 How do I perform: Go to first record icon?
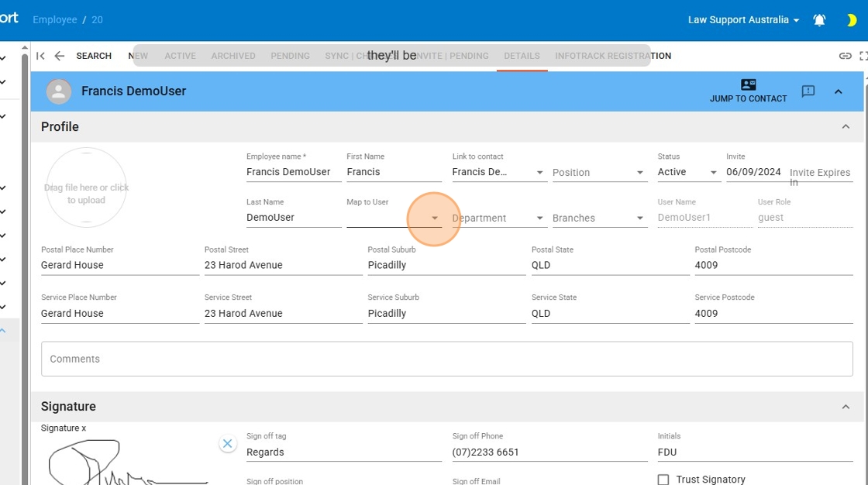click(40, 56)
